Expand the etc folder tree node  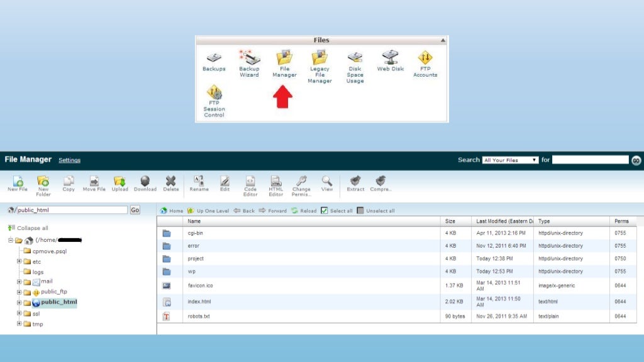19,261
